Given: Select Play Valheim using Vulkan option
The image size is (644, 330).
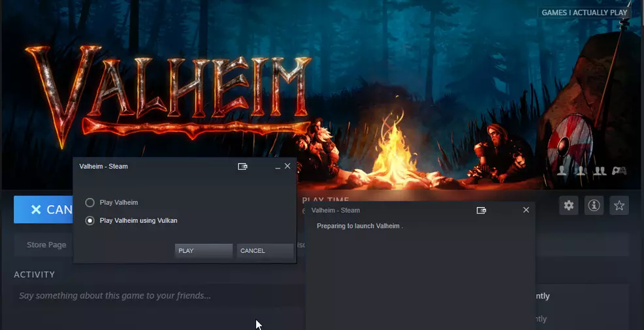Looking at the screenshot, I should click(90, 221).
